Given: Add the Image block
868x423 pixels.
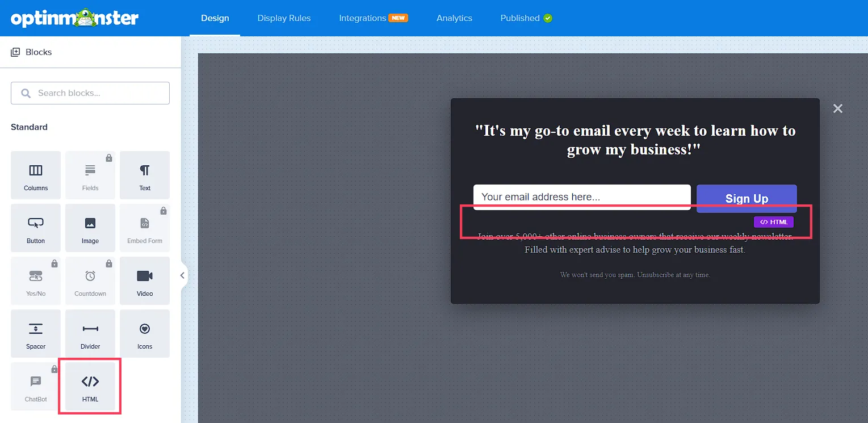Looking at the screenshot, I should pyautogui.click(x=90, y=228).
